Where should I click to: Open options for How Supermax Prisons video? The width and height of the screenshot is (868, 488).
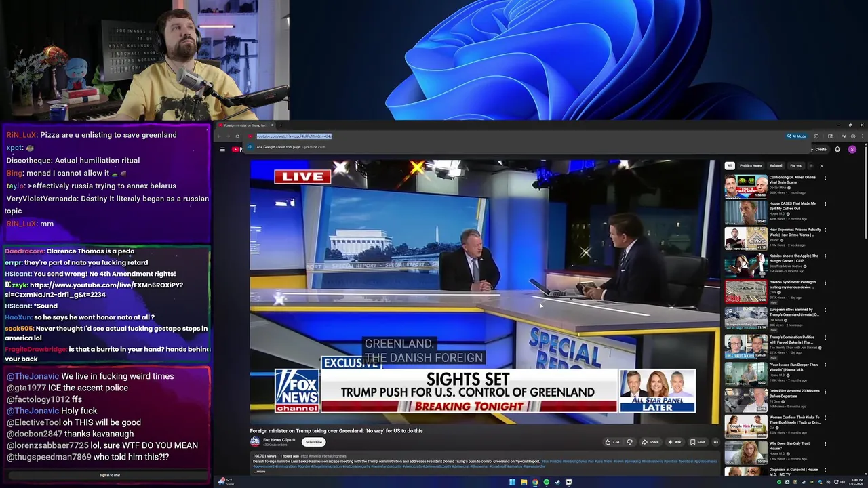pyautogui.click(x=825, y=230)
